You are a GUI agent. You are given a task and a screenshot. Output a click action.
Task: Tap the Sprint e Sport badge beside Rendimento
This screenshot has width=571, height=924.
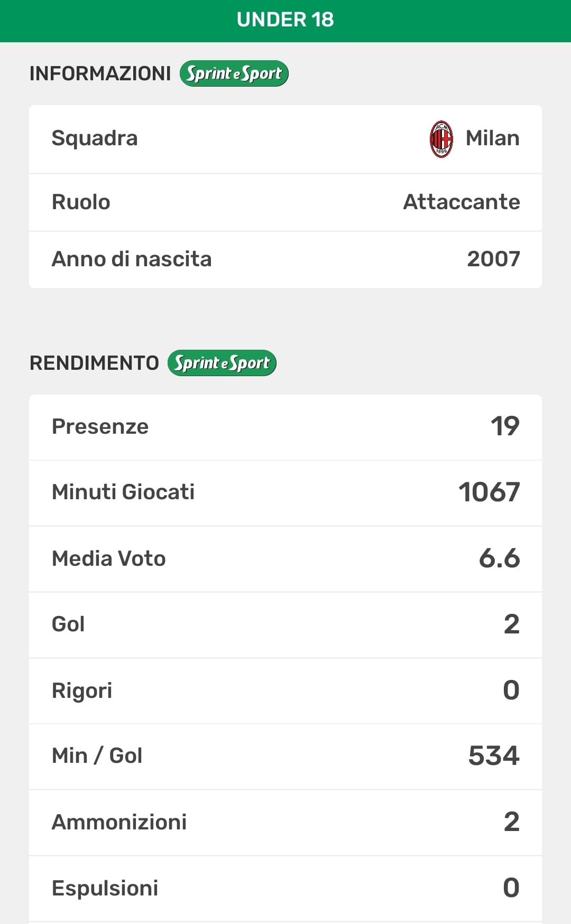(222, 363)
